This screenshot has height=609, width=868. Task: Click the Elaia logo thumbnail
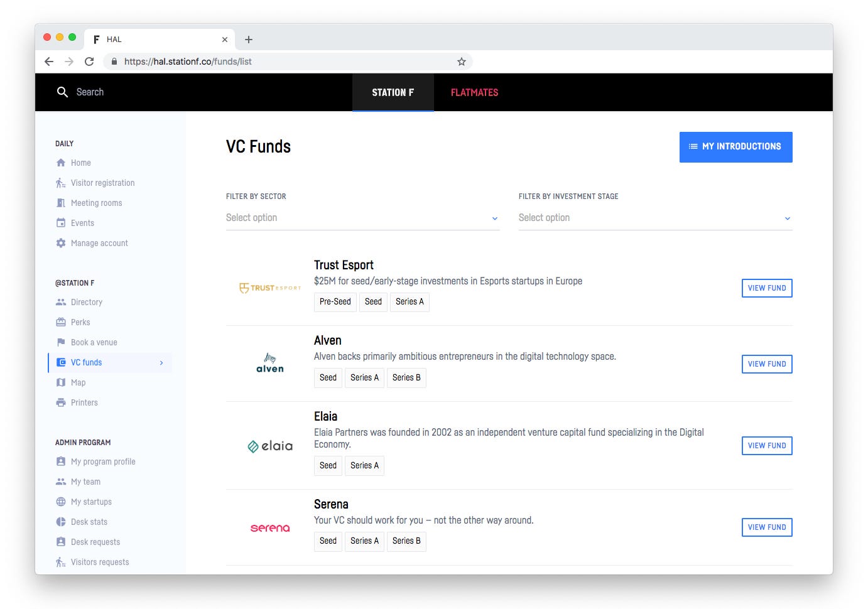click(x=270, y=446)
